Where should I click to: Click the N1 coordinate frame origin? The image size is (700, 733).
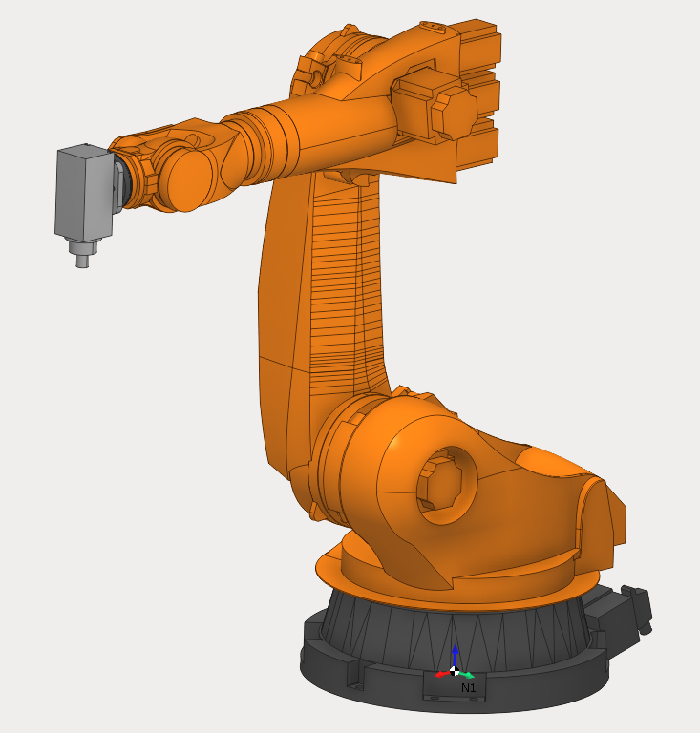(455, 671)
